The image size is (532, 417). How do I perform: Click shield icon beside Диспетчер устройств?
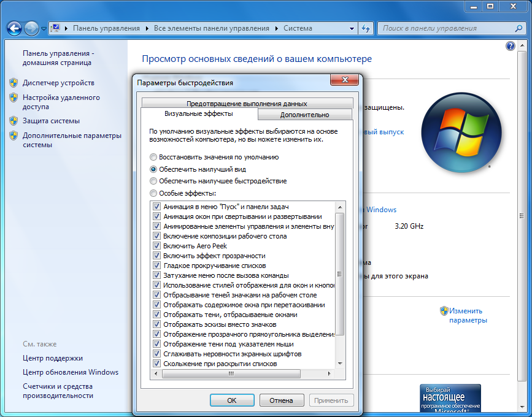click(13, 83)
